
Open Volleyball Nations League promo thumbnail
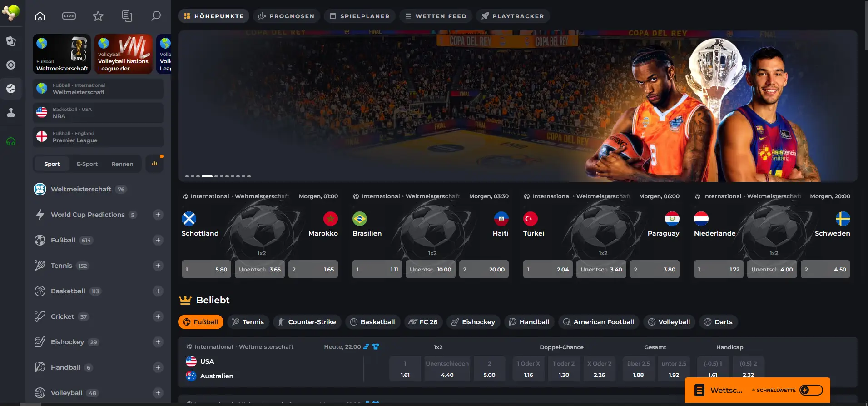(x=124, y=54)
